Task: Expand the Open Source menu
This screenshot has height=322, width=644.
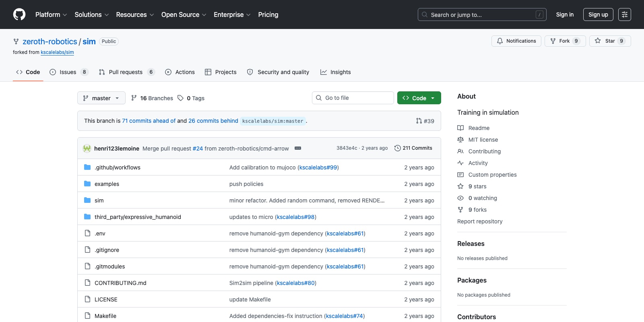Action: coord(184,14)
